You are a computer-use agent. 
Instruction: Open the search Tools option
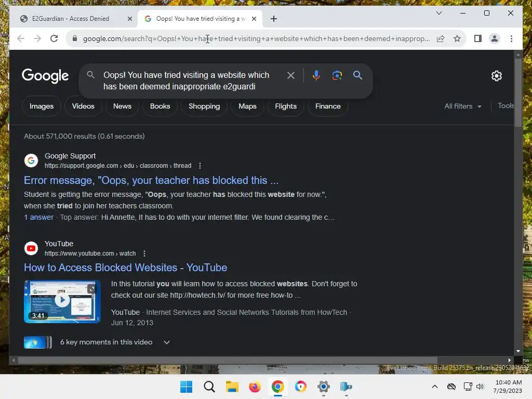pos(506,106)
